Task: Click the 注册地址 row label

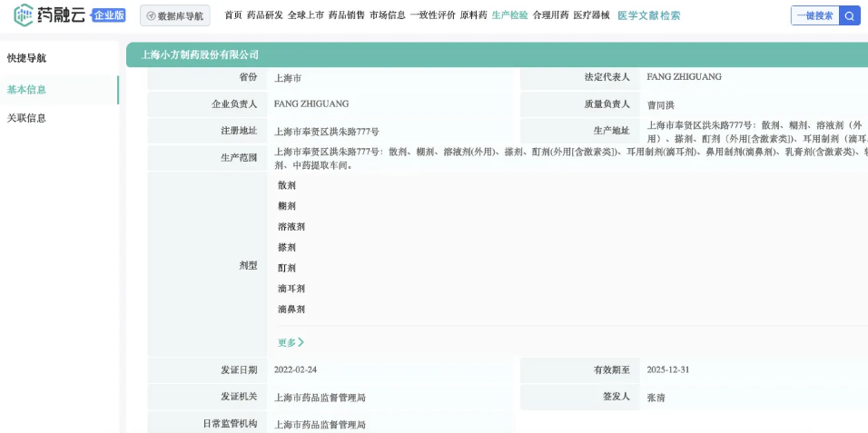Action: [239, 131]
